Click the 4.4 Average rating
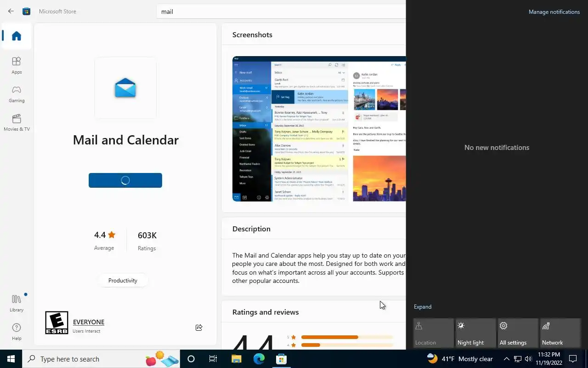588x368 pixels. tap(104, 241)
